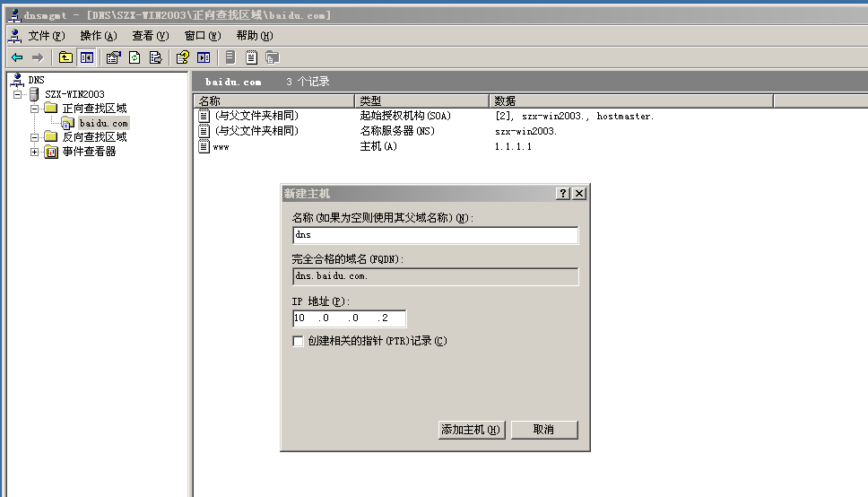Click the grayed New zone toolbar icon

point(273,57)
